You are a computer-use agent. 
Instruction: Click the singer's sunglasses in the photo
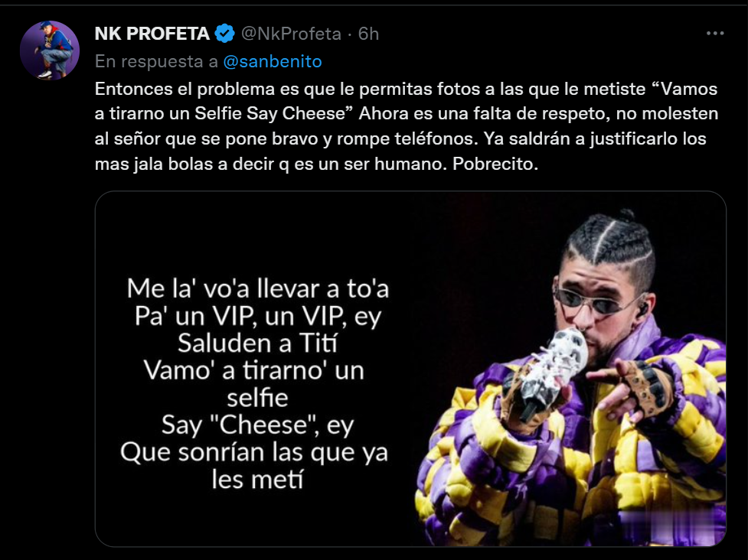click(x=588, y=300)
